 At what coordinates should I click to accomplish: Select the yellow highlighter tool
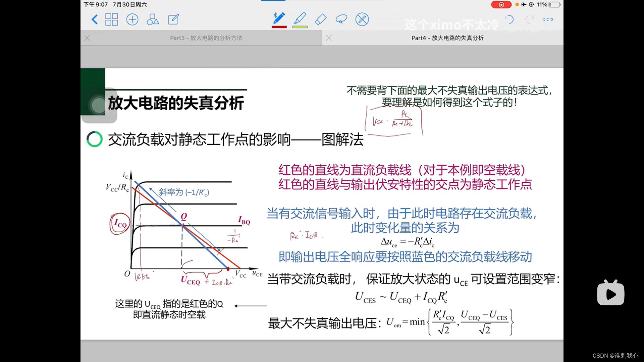pos(300,18)
